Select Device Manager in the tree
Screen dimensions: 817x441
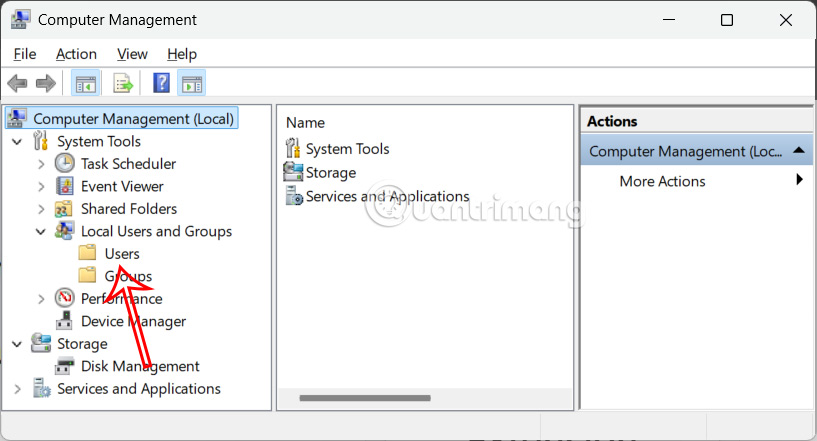pyautogui.click(x=133, y=321)
